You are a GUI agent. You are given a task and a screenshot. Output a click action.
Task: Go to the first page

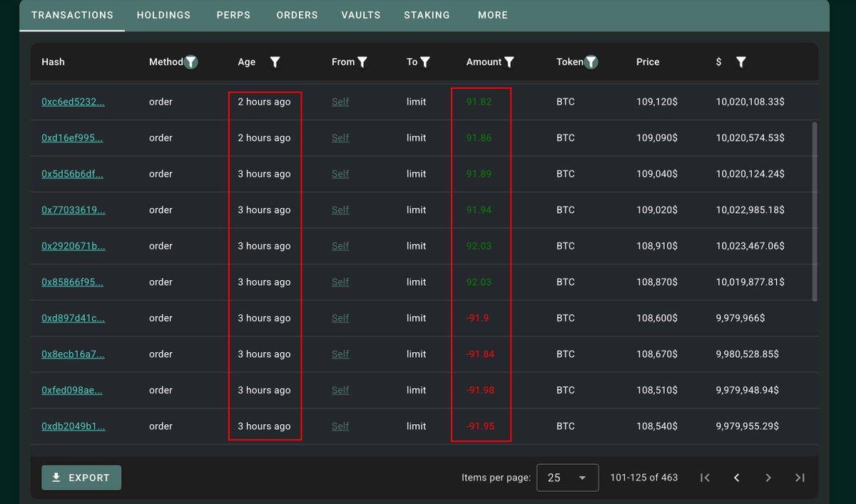click(x=705, y=478)
